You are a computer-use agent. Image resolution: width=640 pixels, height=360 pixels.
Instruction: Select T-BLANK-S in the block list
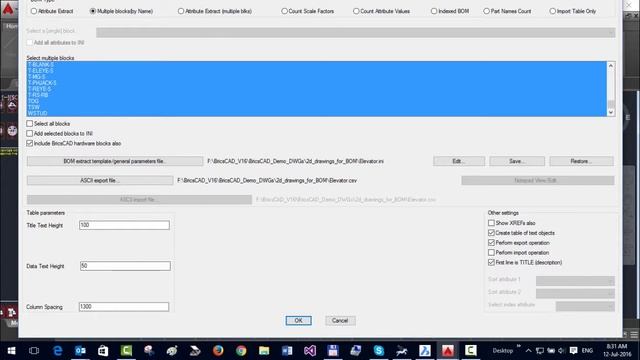pos(41,64)
